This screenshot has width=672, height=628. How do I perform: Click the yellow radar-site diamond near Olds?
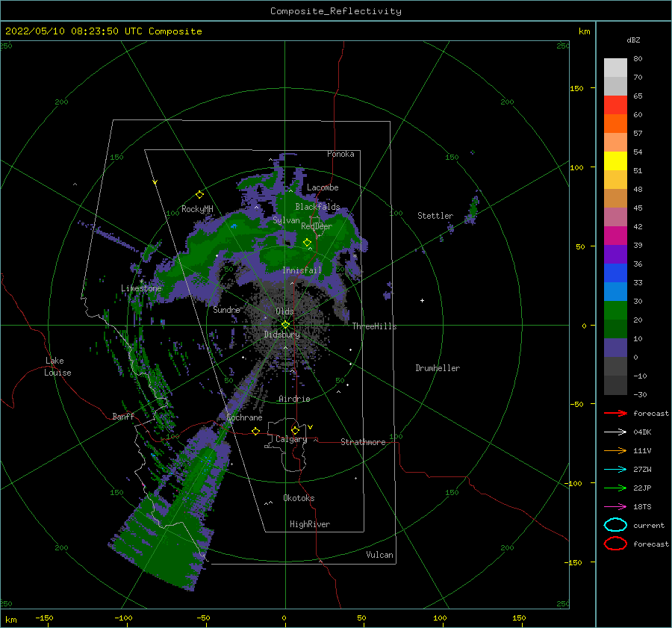click(285, 325)
